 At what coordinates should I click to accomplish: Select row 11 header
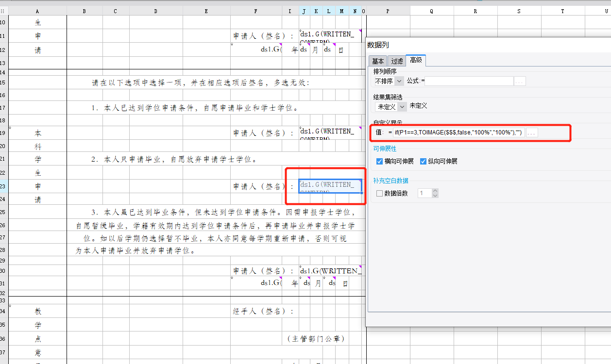4,36
